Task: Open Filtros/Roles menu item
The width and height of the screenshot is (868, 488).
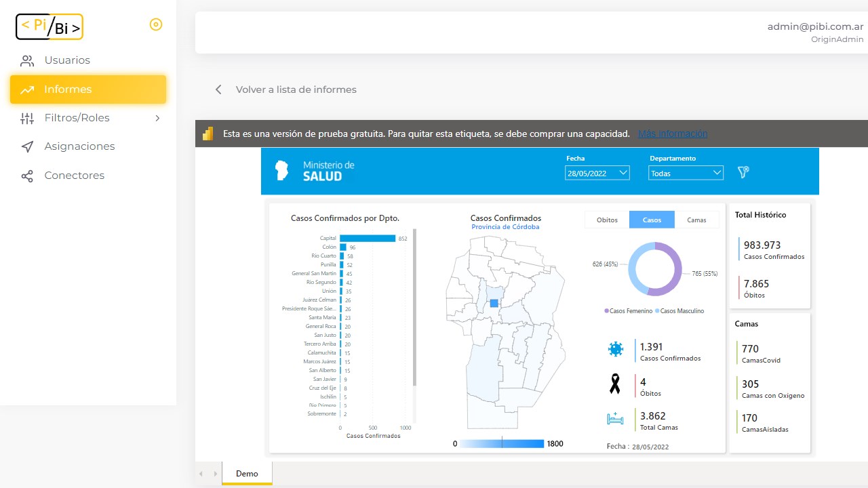Action: pyautogui.click(x=88, y=119)
